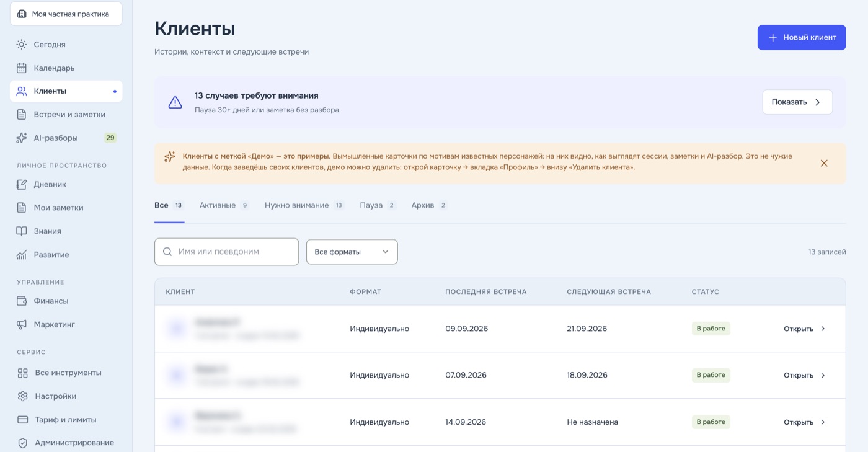The height and width of the screenshot is (452, 868).
Task: Dismiss the demo clients notice
Action: tap(824, 163)
